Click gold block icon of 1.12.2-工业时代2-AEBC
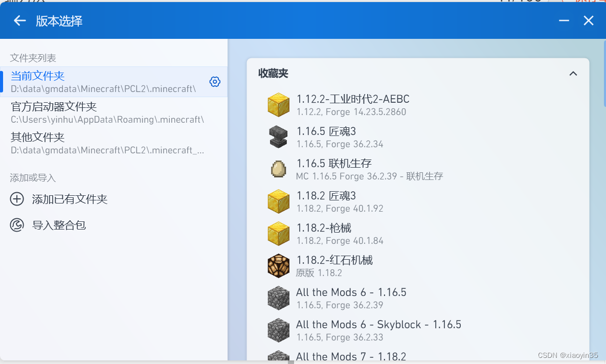This screenshot has height=364, width=606. coord(278,105)
